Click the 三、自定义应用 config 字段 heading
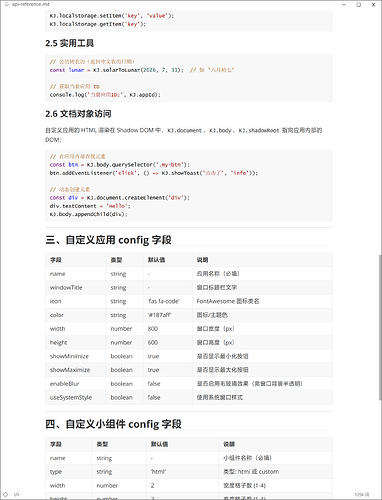 click(108, 240)
